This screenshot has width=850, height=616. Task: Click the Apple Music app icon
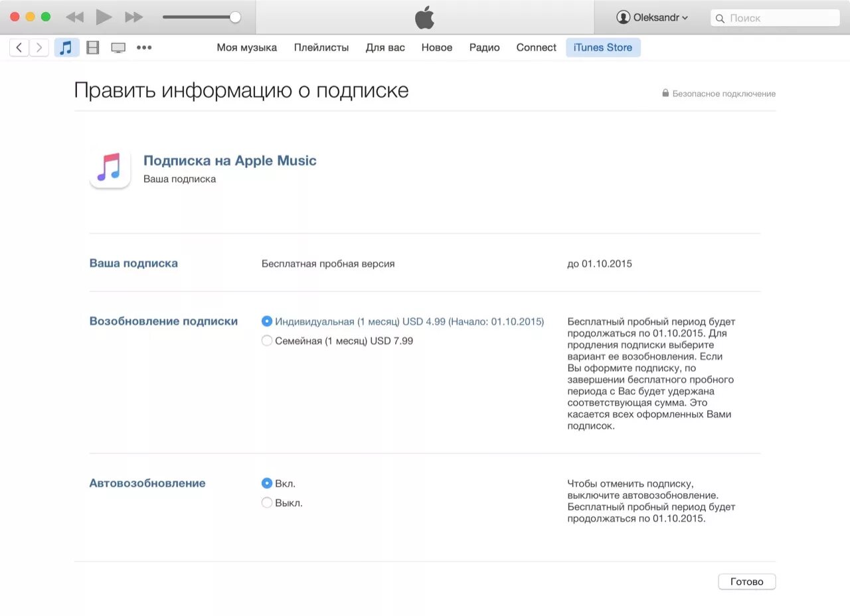pyautogui.click(x=110, y=167)
